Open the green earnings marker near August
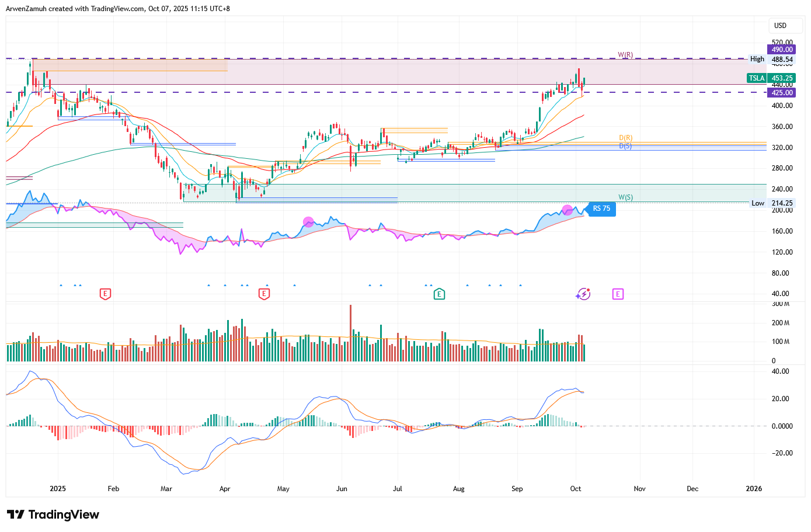This screenshot has width=811, height=532. click(x=439, y=294)
